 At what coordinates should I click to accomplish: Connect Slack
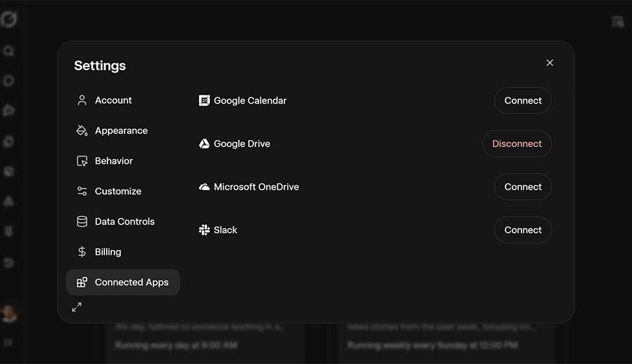[x=523, y=230]
